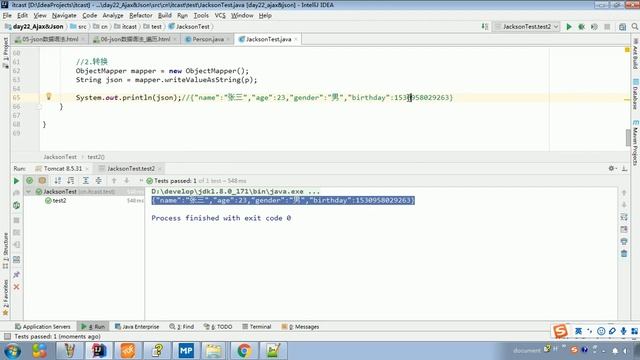
Task: Click the JacksonTest breadcrumb in navigation bar
Action: pos(192,27)
